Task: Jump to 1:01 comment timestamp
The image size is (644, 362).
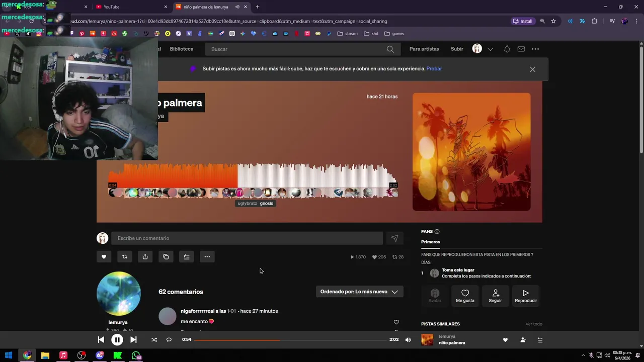Action: pyautogui.click(x=231, y=311)
